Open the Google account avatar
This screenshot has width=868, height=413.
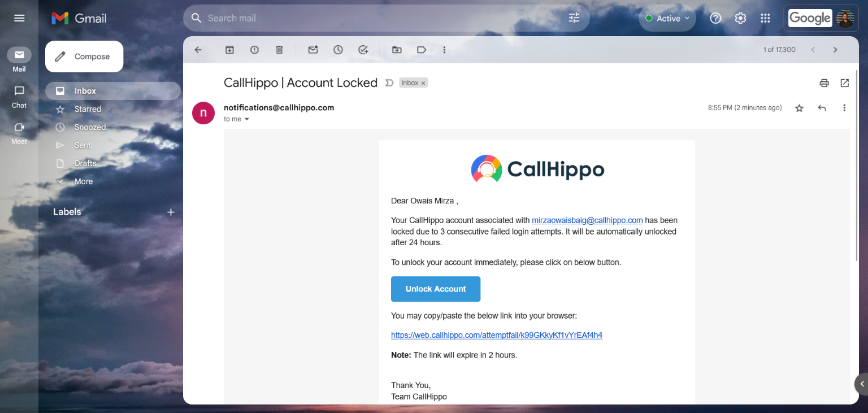(845, 18)
